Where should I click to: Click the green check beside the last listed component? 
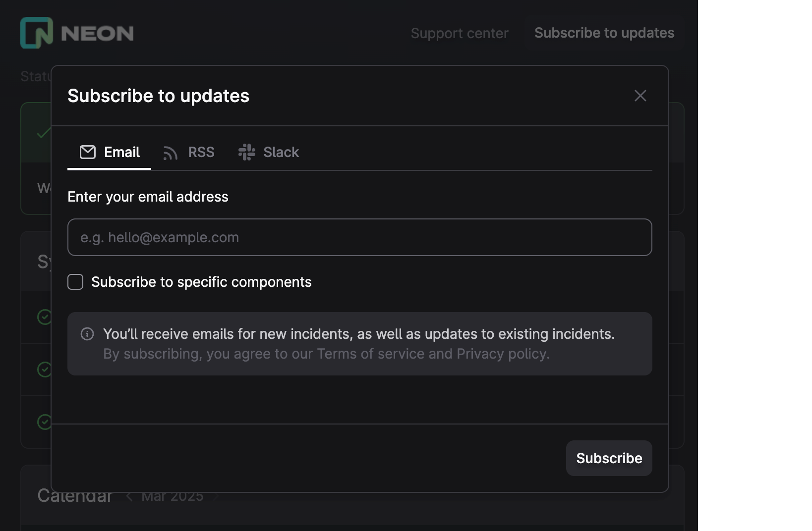tap(44, 422)
